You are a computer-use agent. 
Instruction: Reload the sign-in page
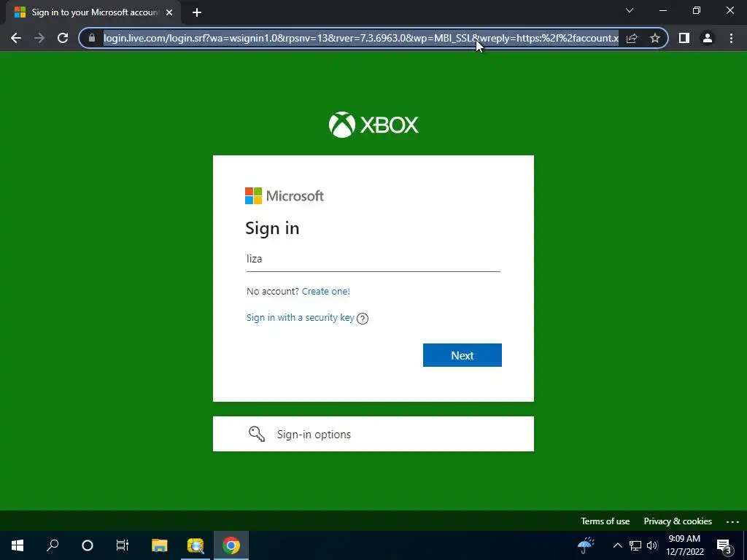pyautogui.click(x=63, y=38)
